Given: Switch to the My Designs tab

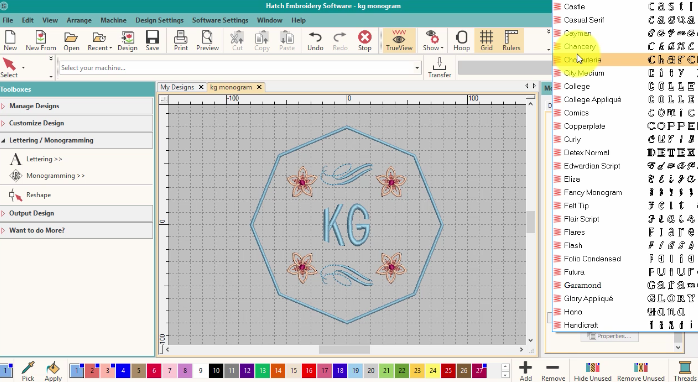Looking at the screenshot, I should (177, 87).
